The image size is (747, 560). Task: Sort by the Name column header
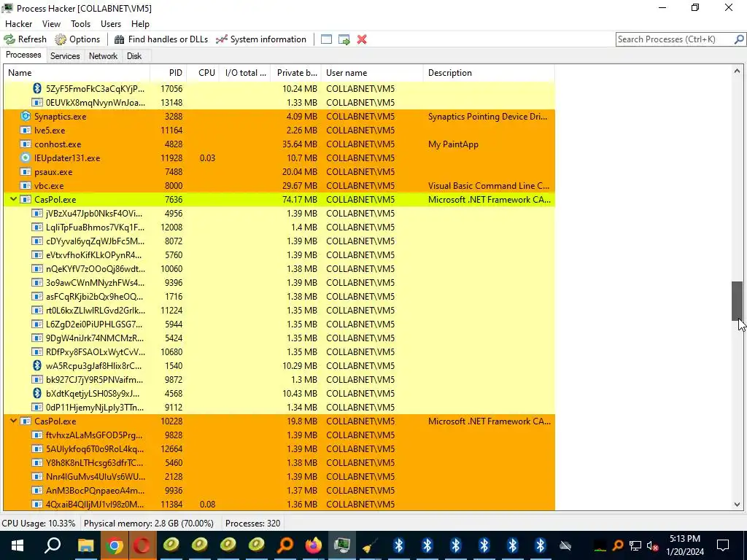(x=77, y=73)
